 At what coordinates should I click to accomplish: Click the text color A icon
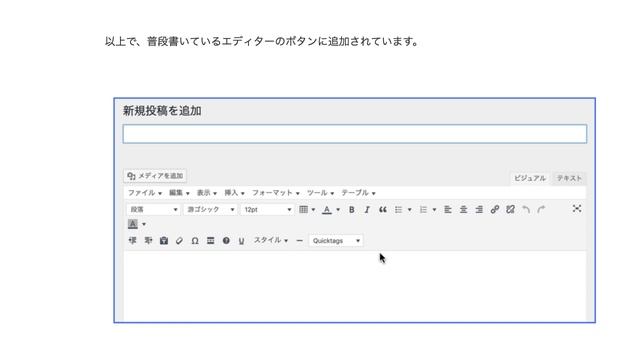[327, 210]
